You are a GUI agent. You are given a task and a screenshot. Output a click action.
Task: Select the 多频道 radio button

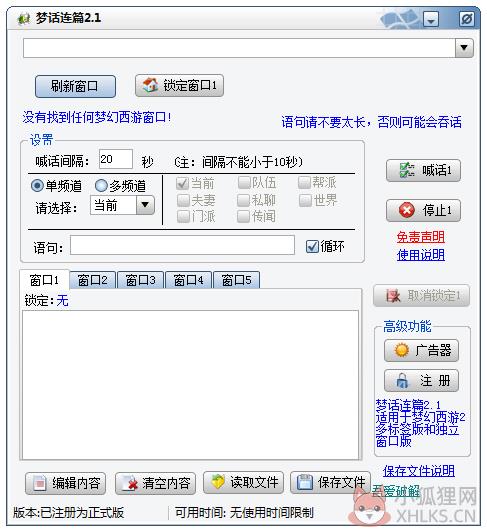101,186
